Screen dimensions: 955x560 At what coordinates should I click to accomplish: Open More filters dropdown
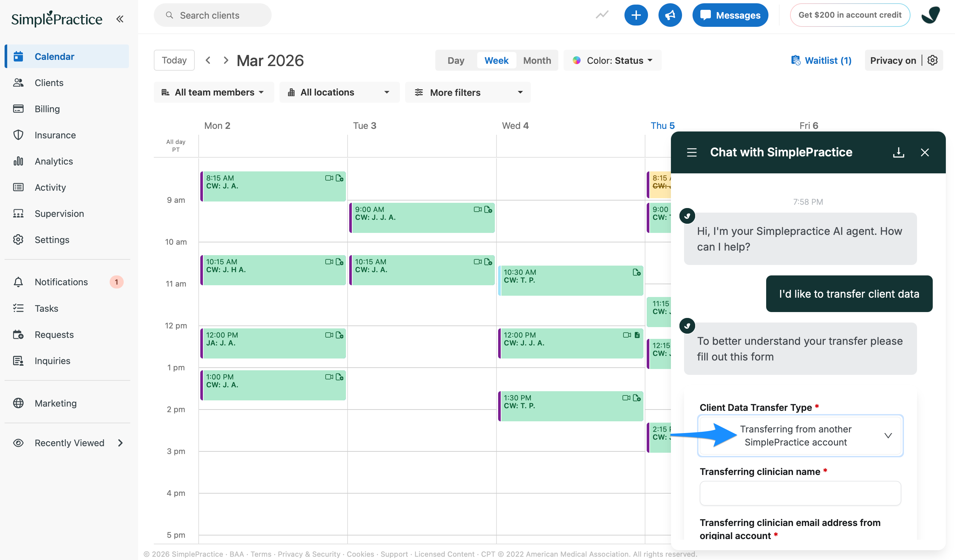pyautogui.click(x=468, y=92)
